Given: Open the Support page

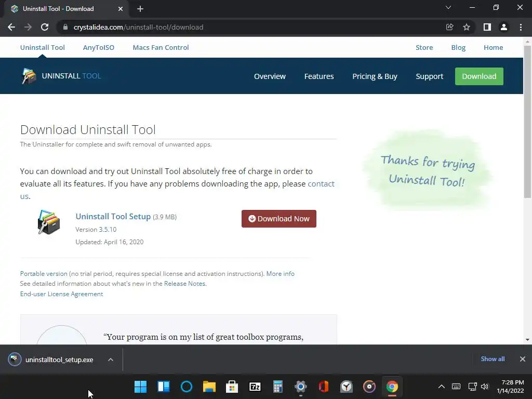Looking at the screenshot, I should [430, 76].
